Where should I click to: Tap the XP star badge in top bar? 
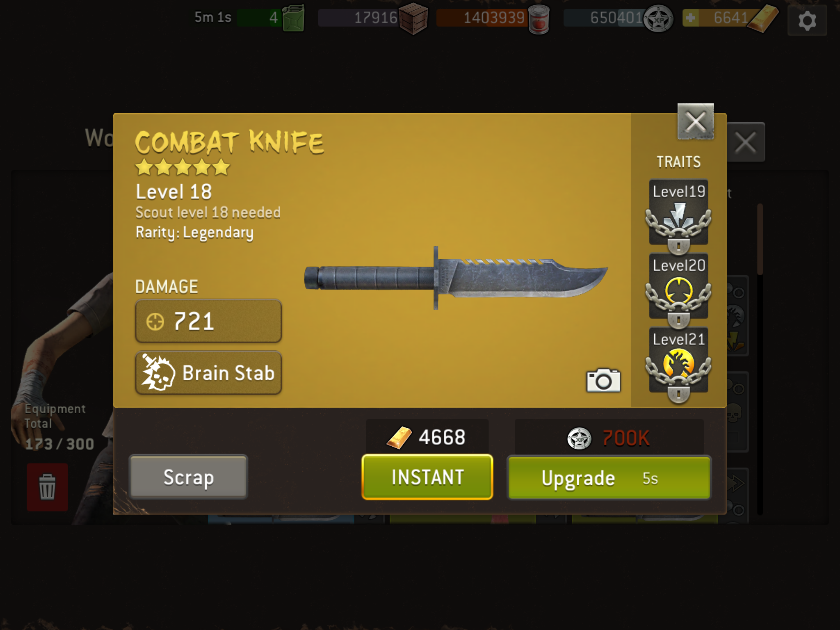(x=658, y=19)
